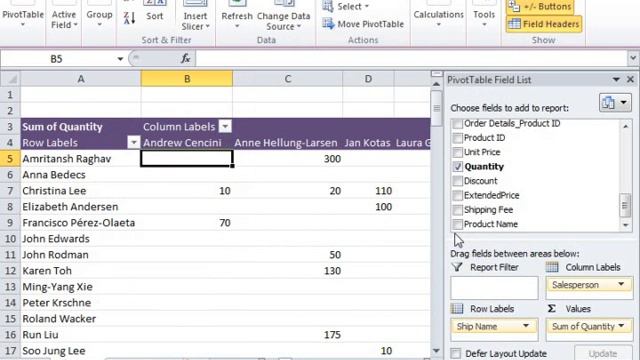Click the Sort button in the ribbon

pos(154,11)
